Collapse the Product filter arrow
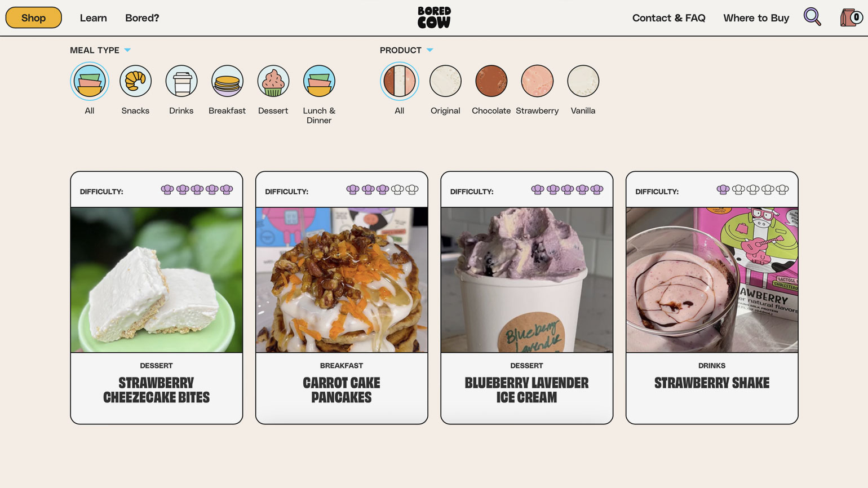The width and height of the screenshot is (868, 488). [430, 50]
